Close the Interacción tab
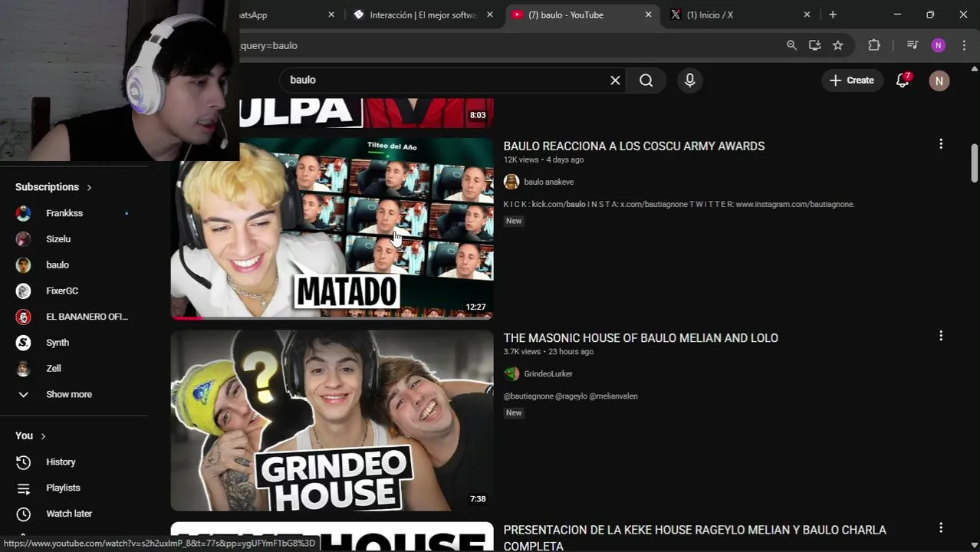980x552 pixels. (x=490, y=15)
